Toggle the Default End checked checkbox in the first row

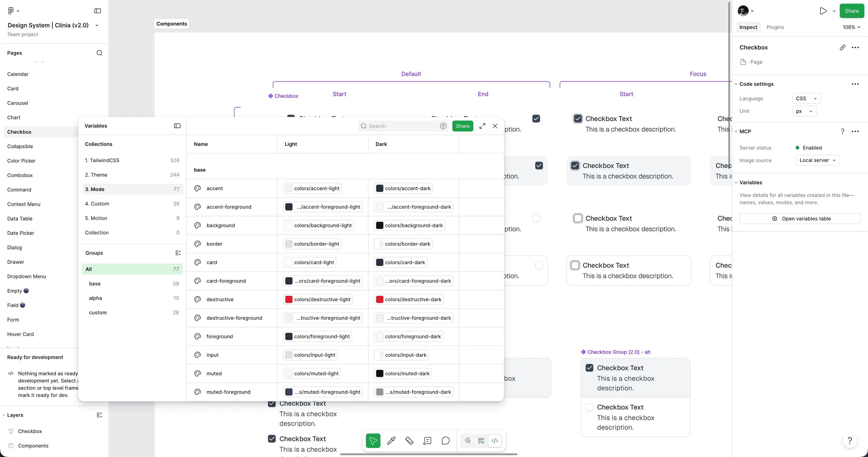pyautogui.click(x=536, y=119)
